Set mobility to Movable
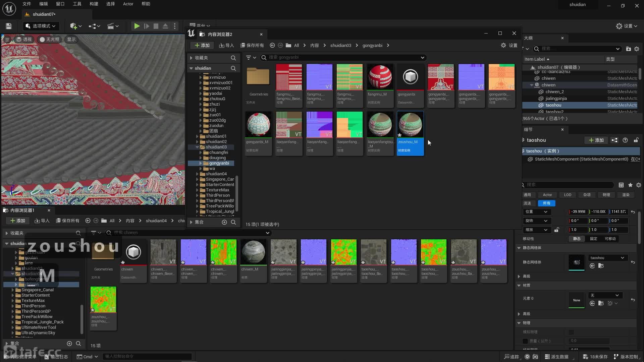 tap(610, 239)
